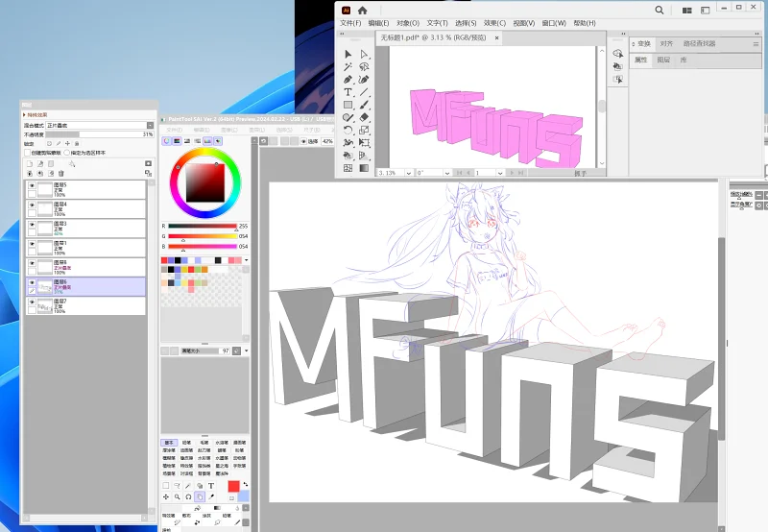Open Illustrator transform panel options menu
Viewport: 768px width, 532px height.
point(756,43)
